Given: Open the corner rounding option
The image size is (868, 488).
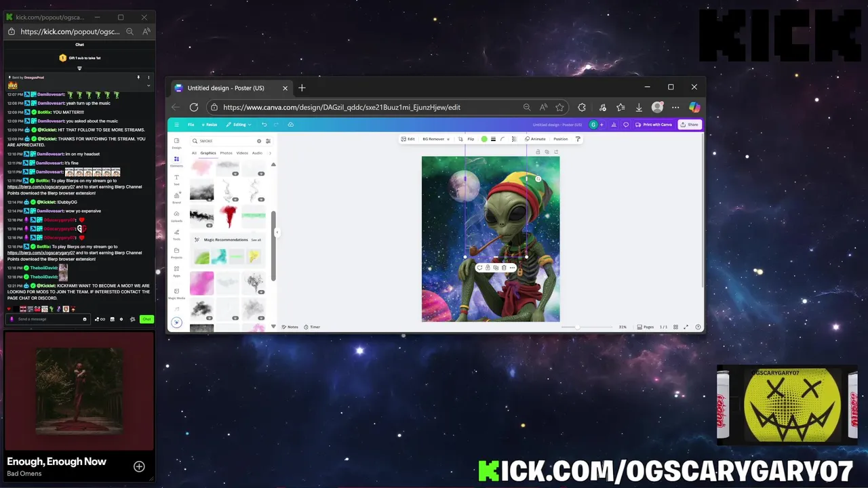Looking at the screenshot, I should pyautogui.click(x=502, y=139).
